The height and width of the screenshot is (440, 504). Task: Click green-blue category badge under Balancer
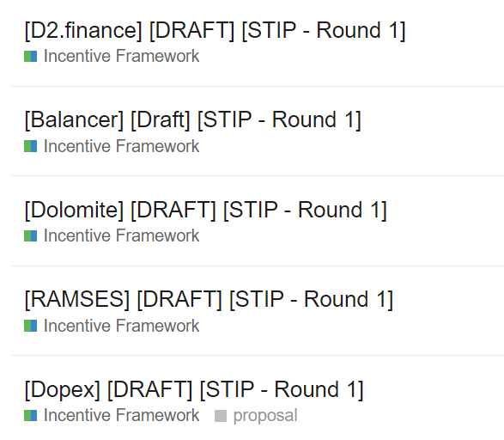pyautogui.click(x=31, y=146)
